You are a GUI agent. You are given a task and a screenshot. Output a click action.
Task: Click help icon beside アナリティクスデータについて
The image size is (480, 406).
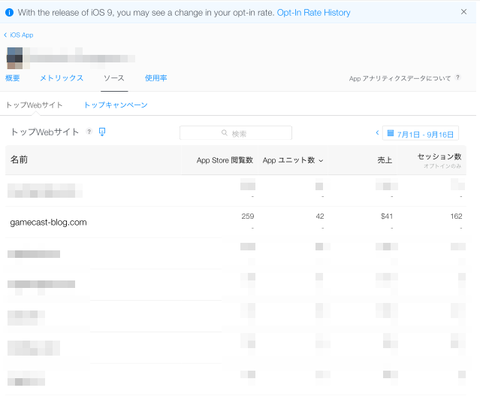[x=458, y=78]
